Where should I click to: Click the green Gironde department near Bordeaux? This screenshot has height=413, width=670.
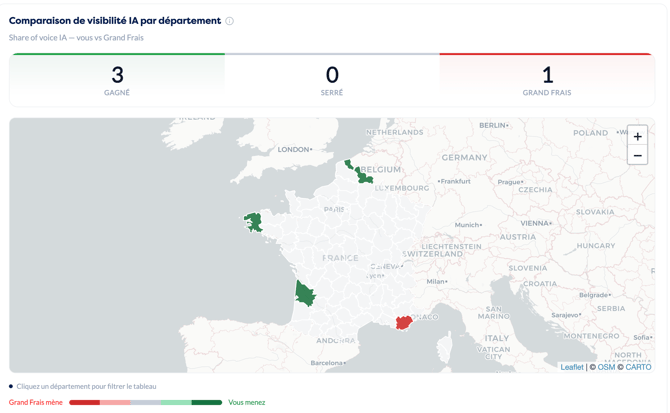[x=305, y=294]
